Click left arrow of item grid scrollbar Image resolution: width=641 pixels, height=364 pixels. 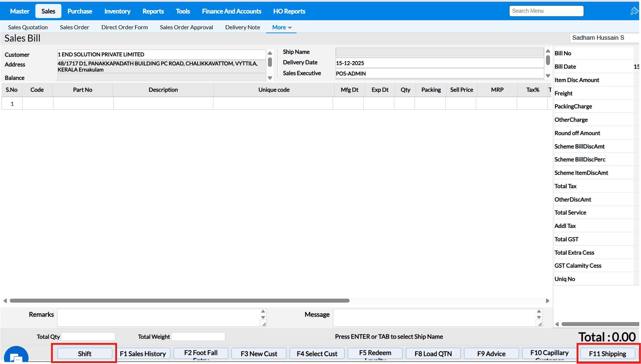click(5, 301)
